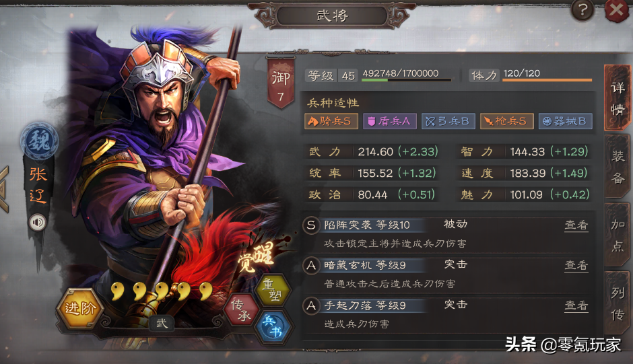
Task: Open the 传承 inheritance icon
Action: [241, 310]
